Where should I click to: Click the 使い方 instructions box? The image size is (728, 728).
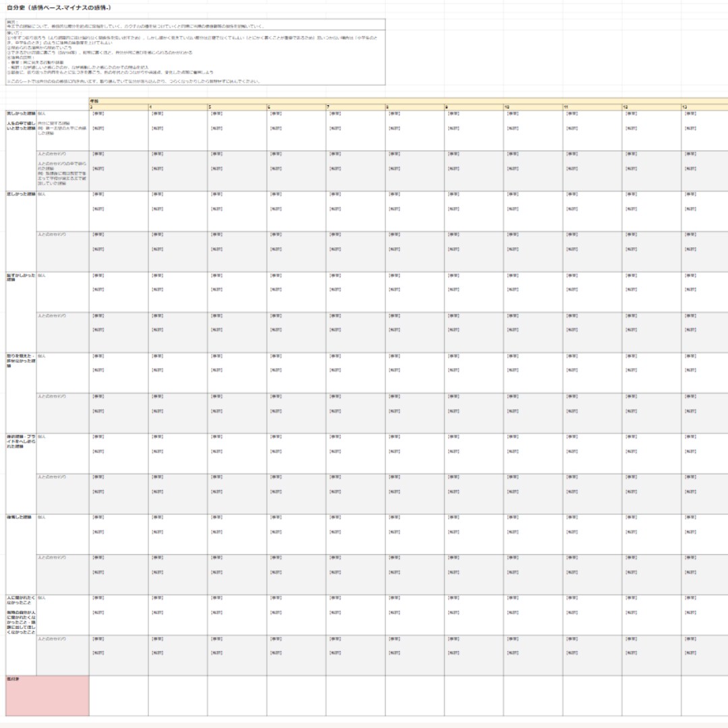tap(195, 57)
